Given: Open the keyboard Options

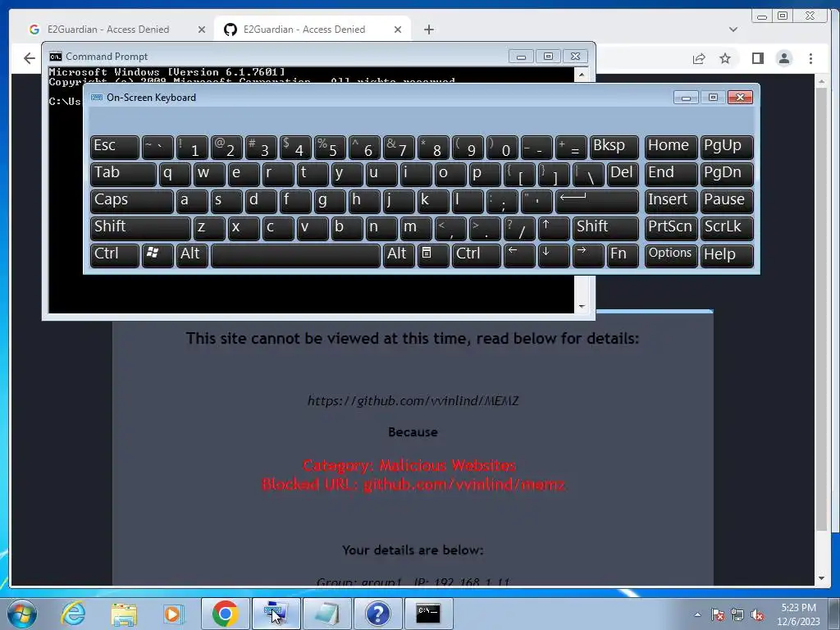Looking at the screenshot, I should 671,255.
